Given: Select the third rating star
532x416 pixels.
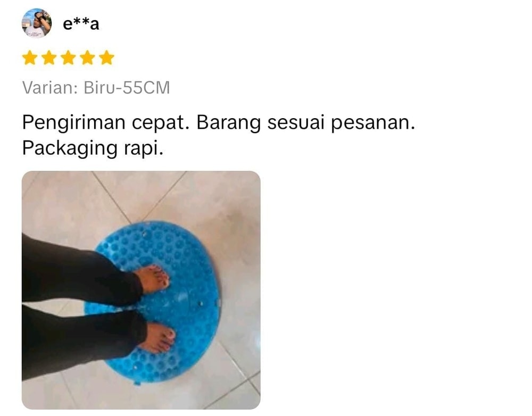Looking at the screenshot, I should click(68, 57).
